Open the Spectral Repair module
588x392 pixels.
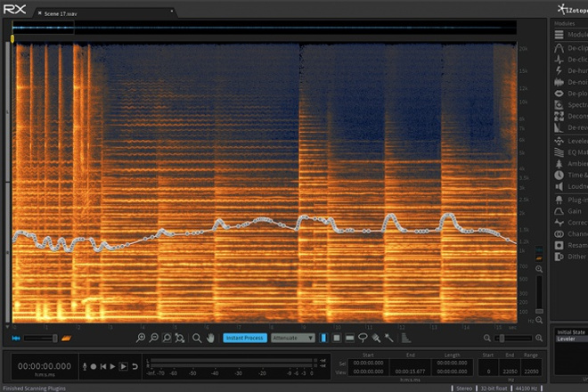click(571, 104)
